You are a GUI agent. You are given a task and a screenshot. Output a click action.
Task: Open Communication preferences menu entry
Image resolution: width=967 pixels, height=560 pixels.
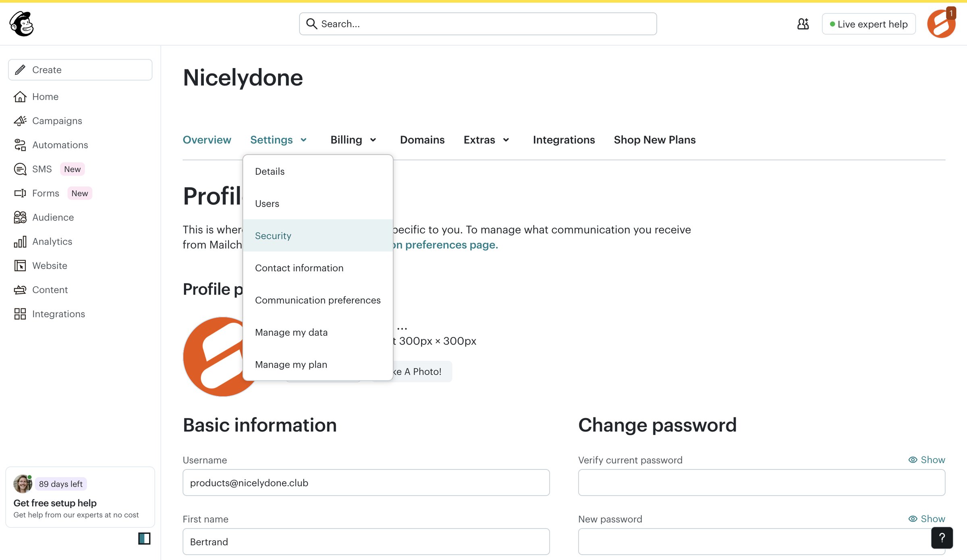318,300
